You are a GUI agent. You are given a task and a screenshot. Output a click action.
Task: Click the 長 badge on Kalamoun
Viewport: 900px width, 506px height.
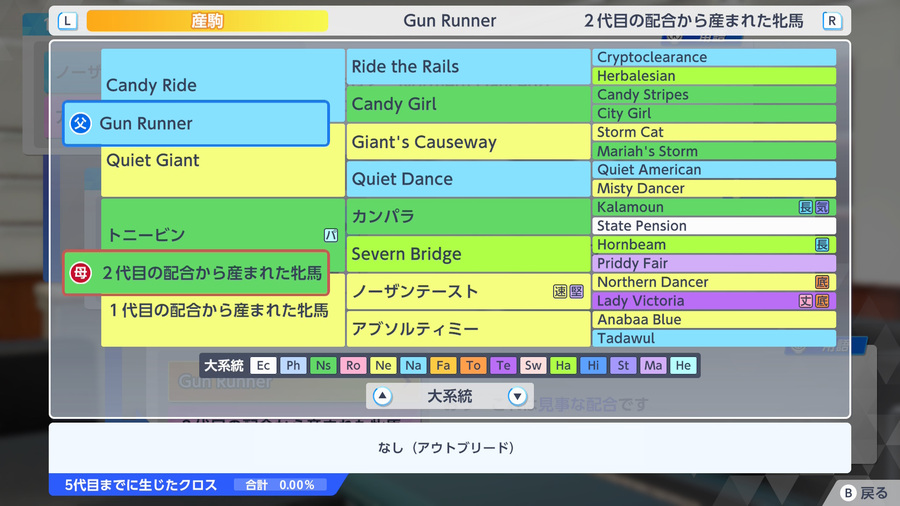(806, 207)
